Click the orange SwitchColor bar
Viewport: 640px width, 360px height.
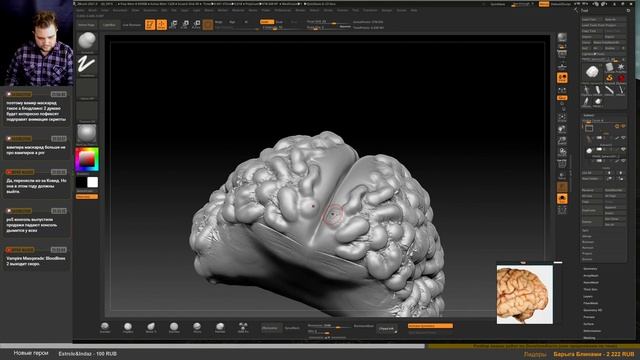point(87,197)
